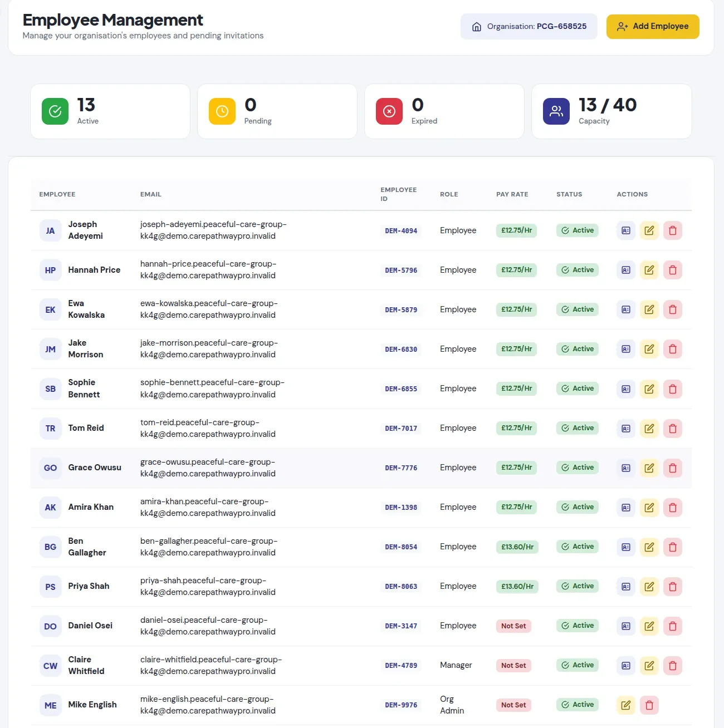Edit Claire Whitfield's manager record
The image size is (724, 728).
(649, 666)
